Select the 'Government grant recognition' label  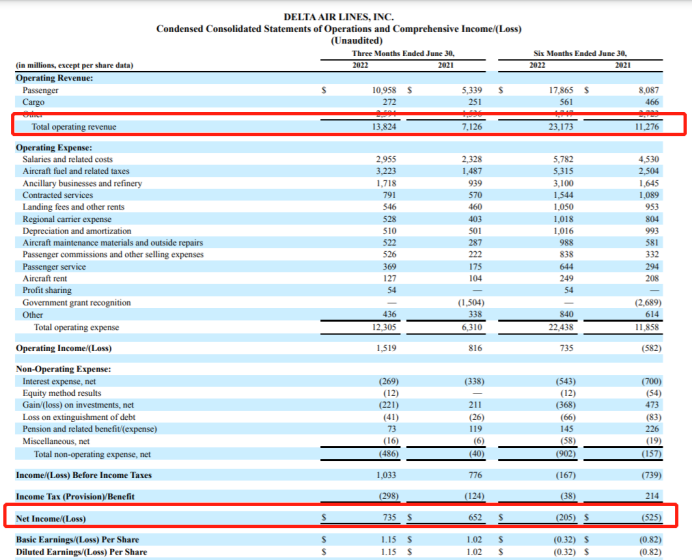[x=76, y=303]
